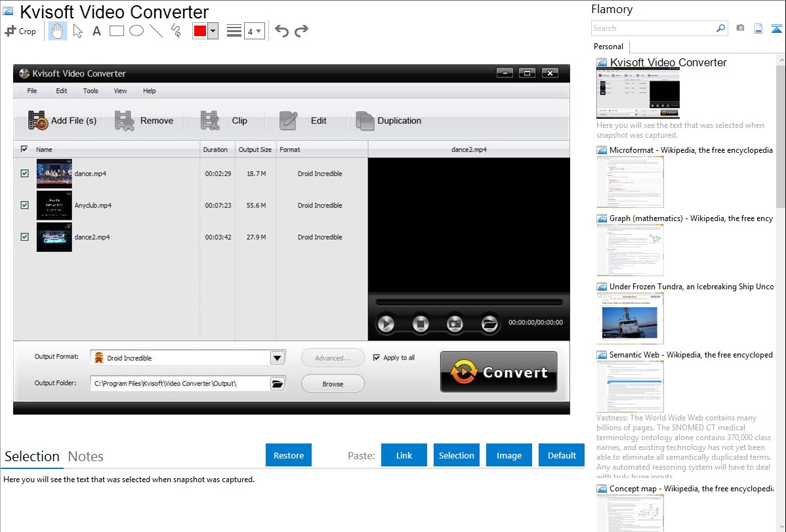
Task: Pick the ellipse shape tool
Action: coord(136,31)
